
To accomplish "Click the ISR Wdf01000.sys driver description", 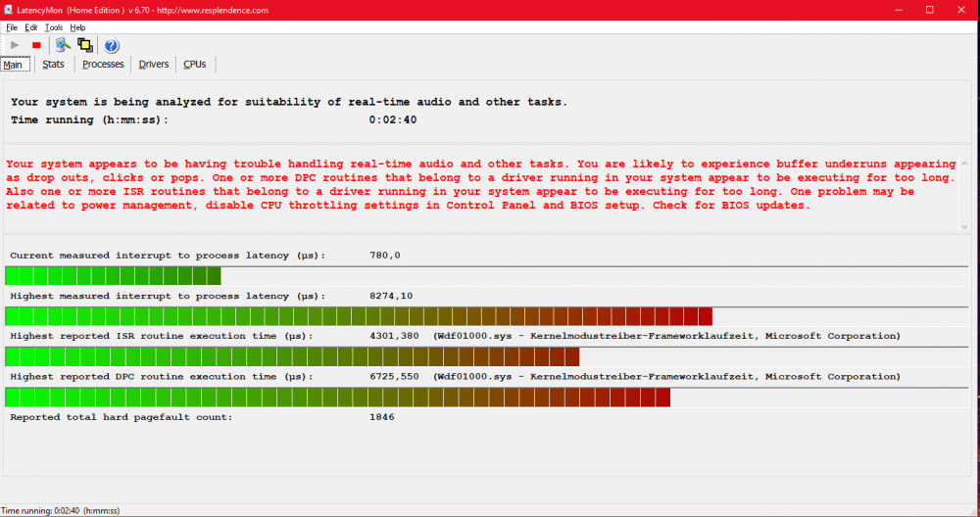I will click(666, 336).
